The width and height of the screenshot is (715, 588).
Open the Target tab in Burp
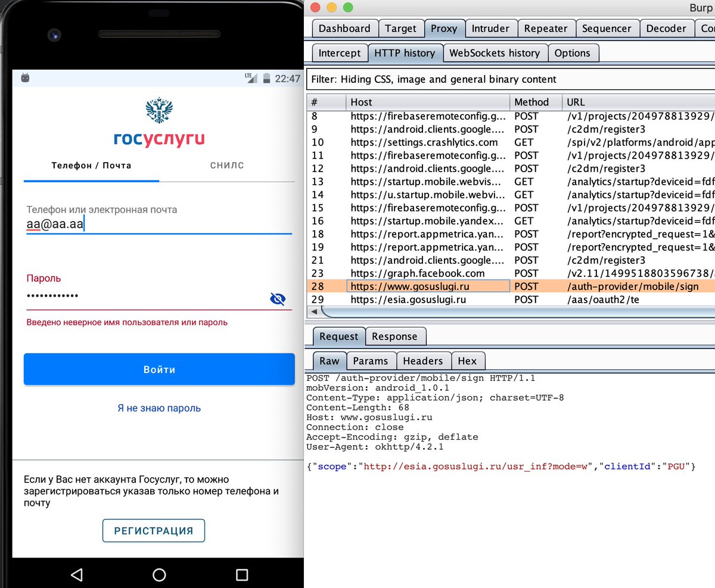pyautogui.click(x=400, y=29)
